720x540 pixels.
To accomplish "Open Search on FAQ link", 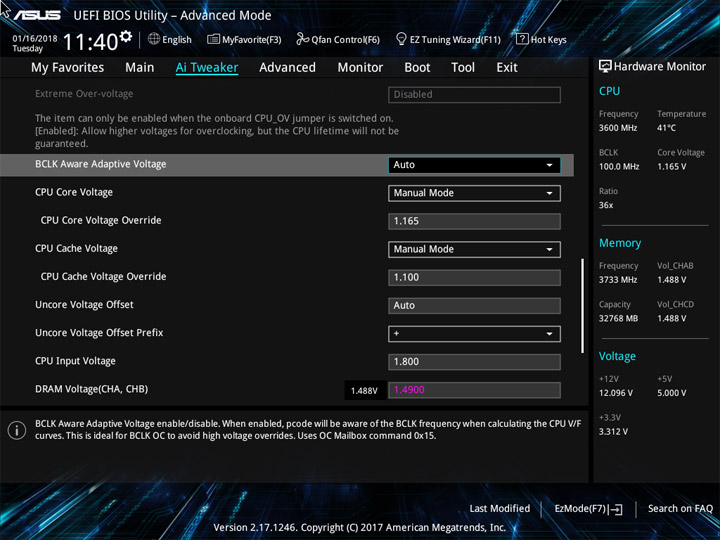I will pos(680,508).
